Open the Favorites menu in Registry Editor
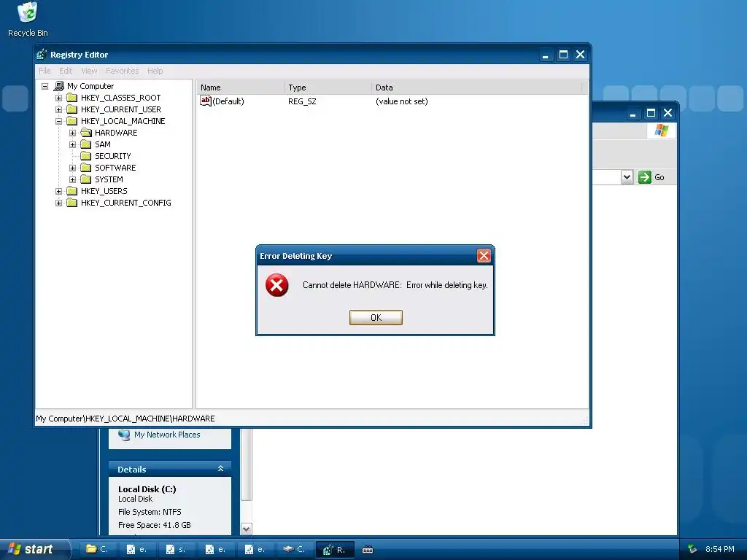 [x=123, y=71]
